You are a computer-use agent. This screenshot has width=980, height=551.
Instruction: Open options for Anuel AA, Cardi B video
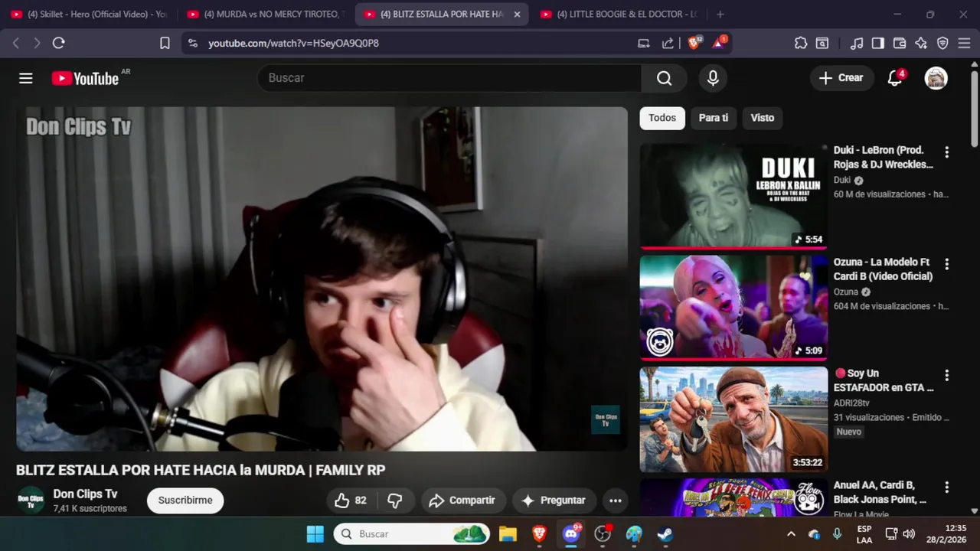pyautogui.click(x=946, y=487)
